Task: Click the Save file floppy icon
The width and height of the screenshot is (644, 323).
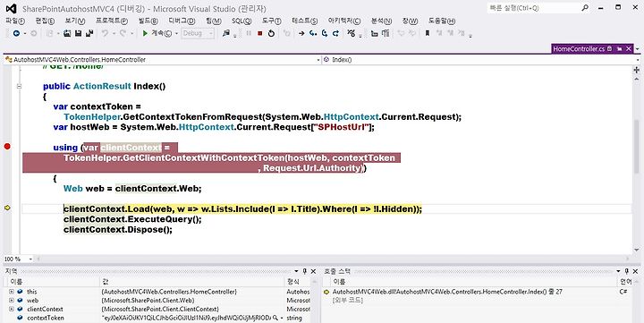Action: (78, 34)
